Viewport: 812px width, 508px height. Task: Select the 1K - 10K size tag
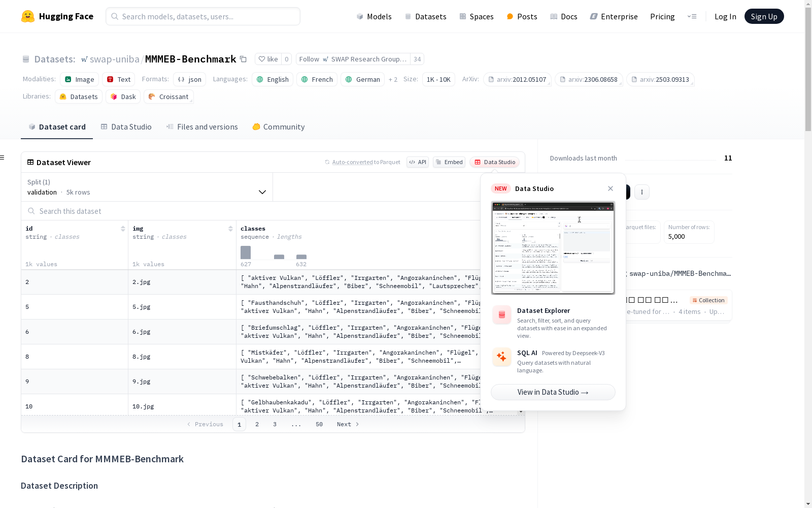[x=438, y=79]
